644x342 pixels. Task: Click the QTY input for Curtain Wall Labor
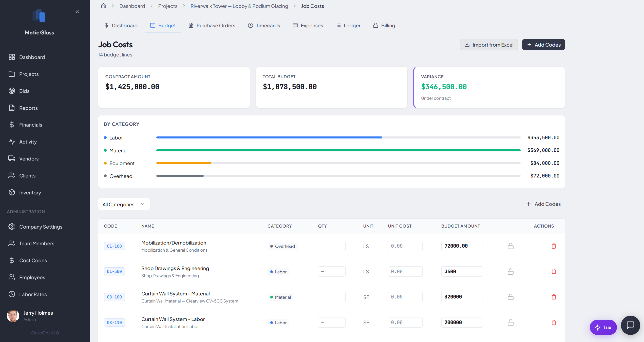point(331,322)
